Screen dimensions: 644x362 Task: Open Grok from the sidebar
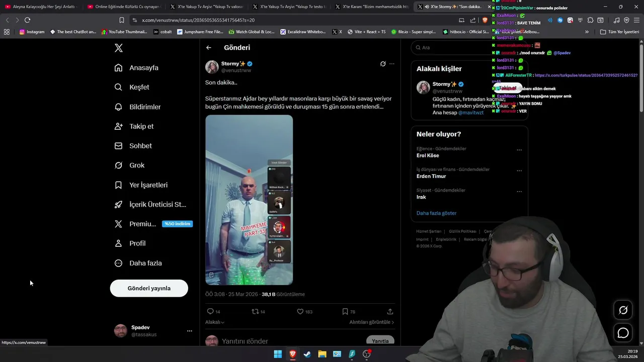point(129,165)
